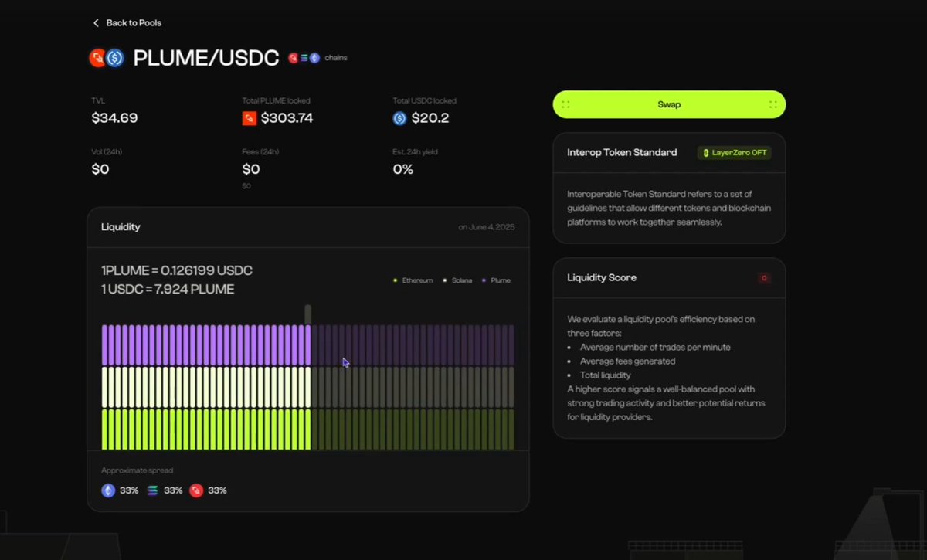Click the PLUME token logo in title
The height and width of the screenshot is (560, 927).
[97, 58]
